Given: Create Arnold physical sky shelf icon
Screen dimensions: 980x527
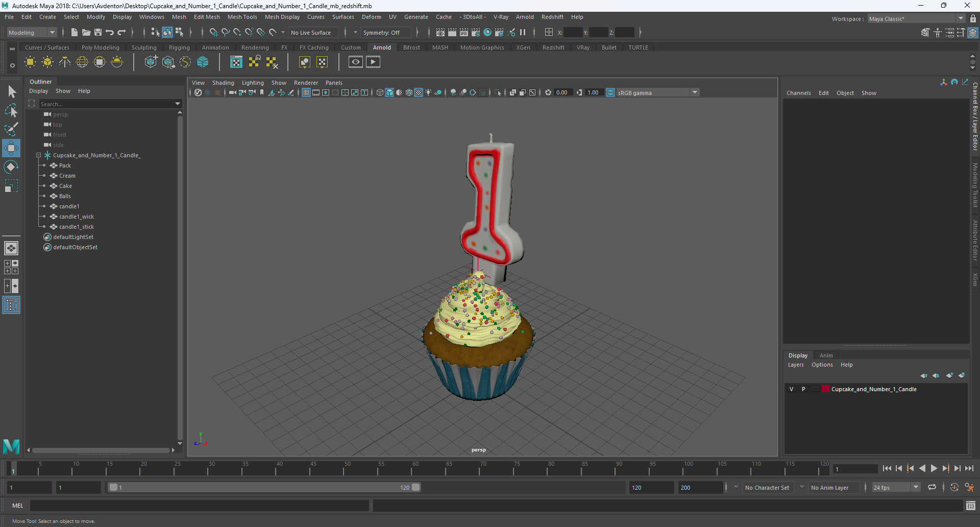Looking at the screenshot, I should [x=117, y=62].
